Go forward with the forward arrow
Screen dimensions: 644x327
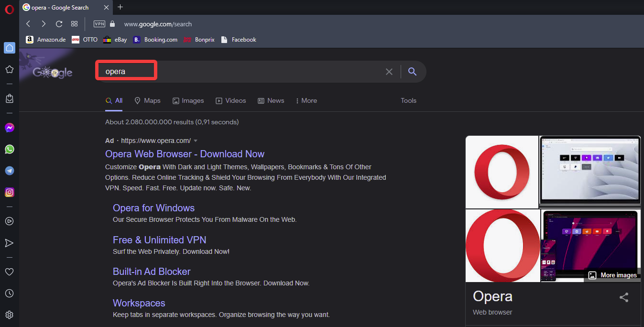coord(44,24)
